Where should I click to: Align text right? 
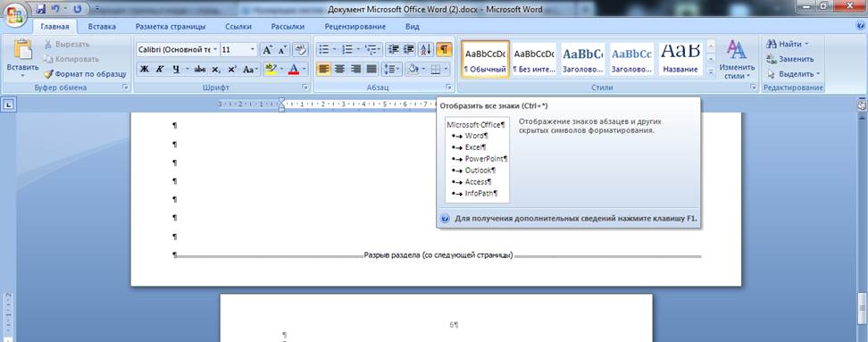pyautogui.click(x=356, y=69)
